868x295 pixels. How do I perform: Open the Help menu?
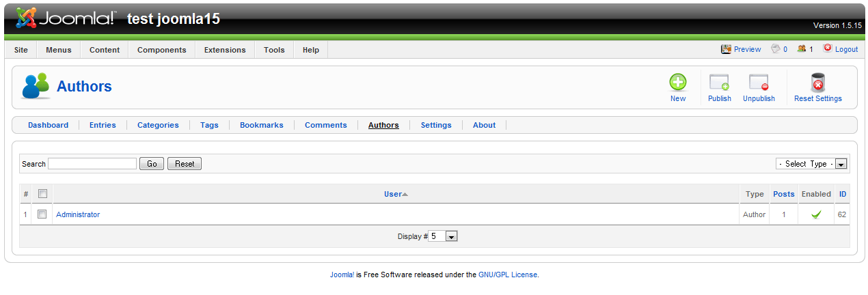pos(311,50)
